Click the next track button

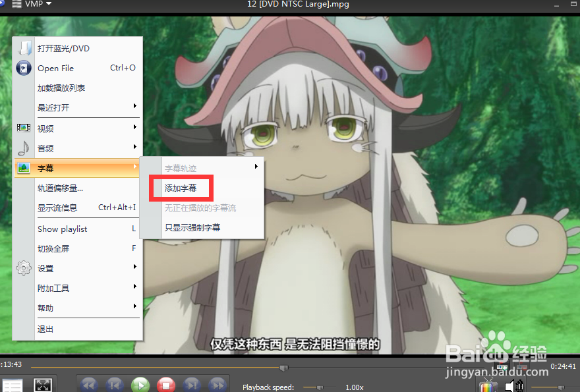pos(192,385)
